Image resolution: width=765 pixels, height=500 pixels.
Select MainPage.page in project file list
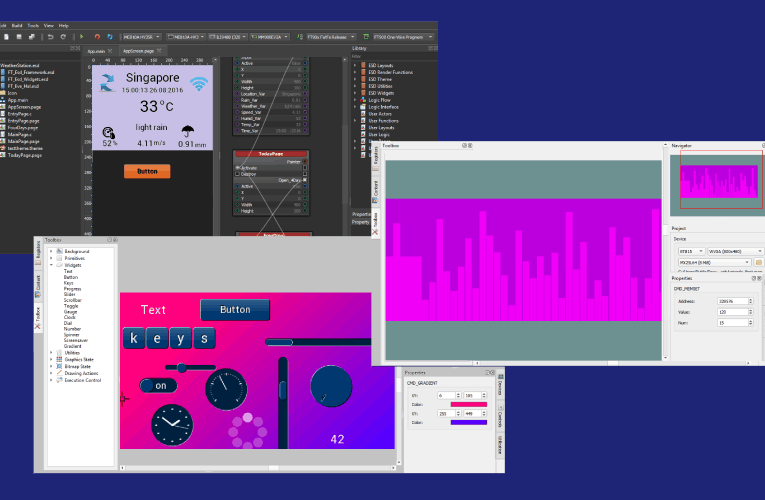pos(23,141)
